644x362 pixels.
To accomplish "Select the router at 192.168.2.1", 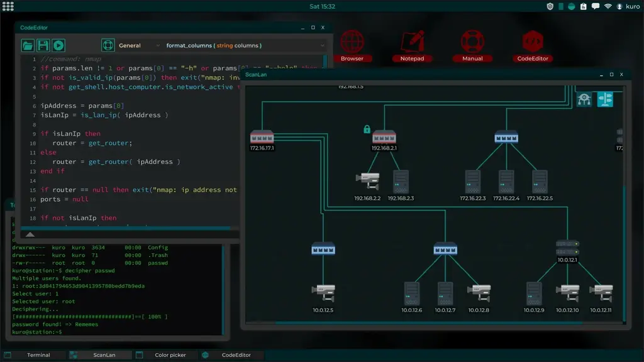I will (384, 137).
